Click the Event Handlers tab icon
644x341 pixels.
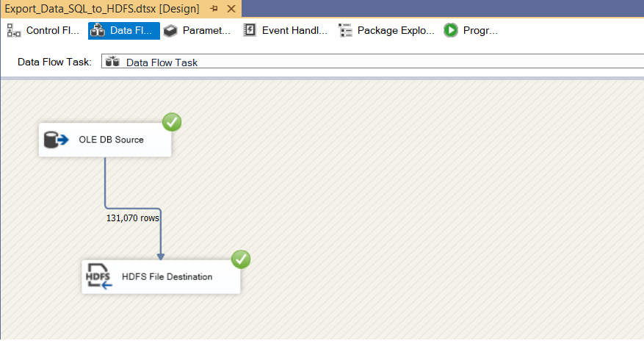point(250,31)
